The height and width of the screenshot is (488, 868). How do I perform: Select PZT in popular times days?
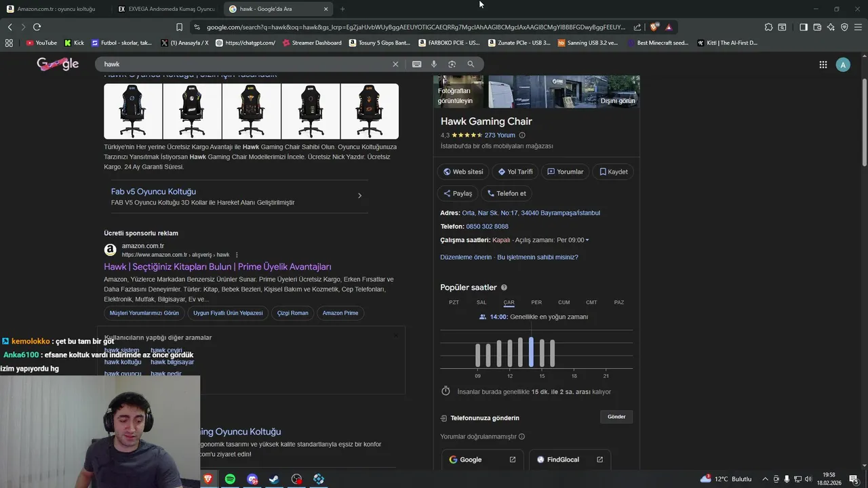[454, 302]
